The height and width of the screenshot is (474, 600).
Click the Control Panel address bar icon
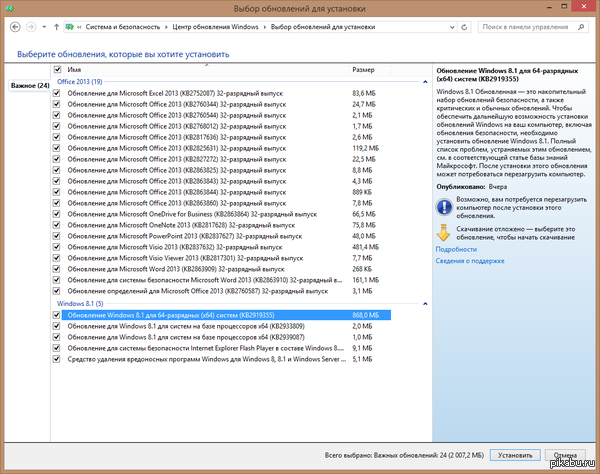pyautogui.click(x=70, y=24)
